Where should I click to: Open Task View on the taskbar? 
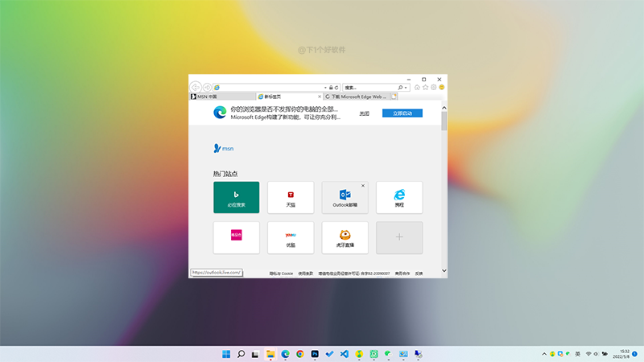coord(255,354)
